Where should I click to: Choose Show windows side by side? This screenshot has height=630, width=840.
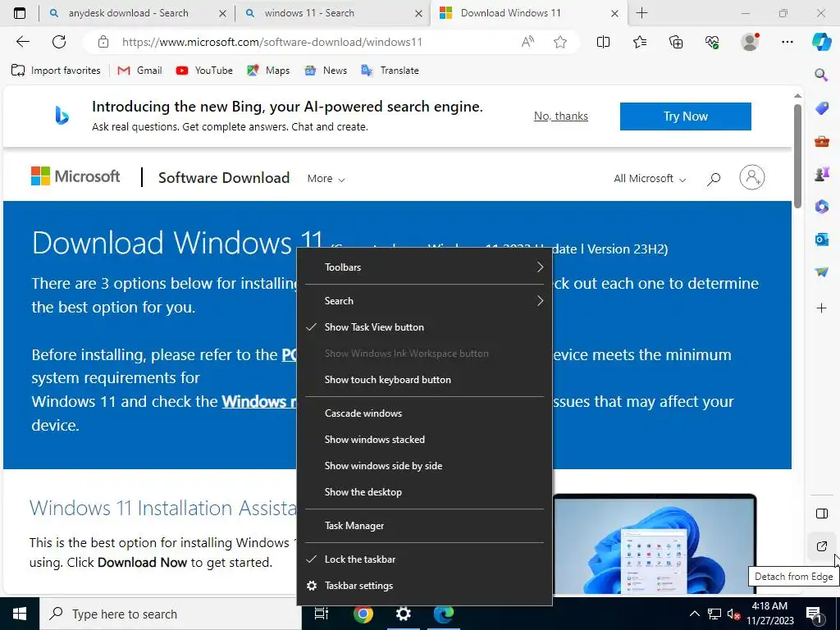pyautogui.click(x=424, y=466)
